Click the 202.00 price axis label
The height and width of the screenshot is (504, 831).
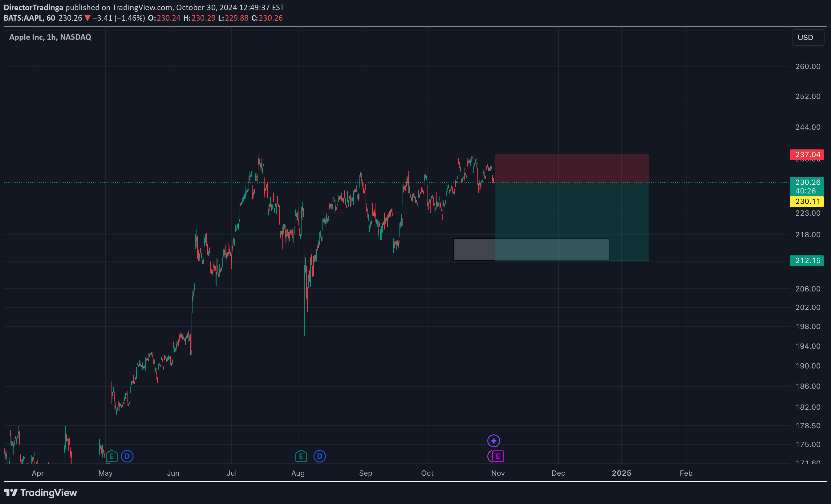808,308
